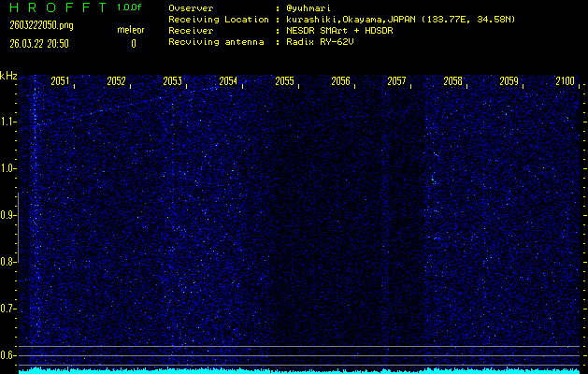Image resolution: width=588 pixels, height=374 pixels.
Task: Click the kurashiki, Okayama, JAPAN location text
Action: pos(400,20)
